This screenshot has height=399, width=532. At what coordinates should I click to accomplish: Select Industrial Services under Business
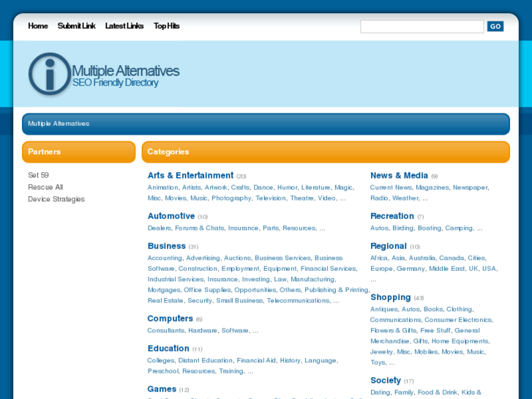tap(176, 279)
